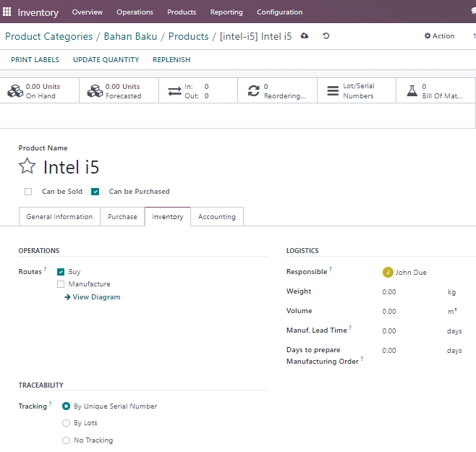Click the Action gear icon
Image resolution: width=476 pixels, height=452 pixels.
(x=428, y=36)
